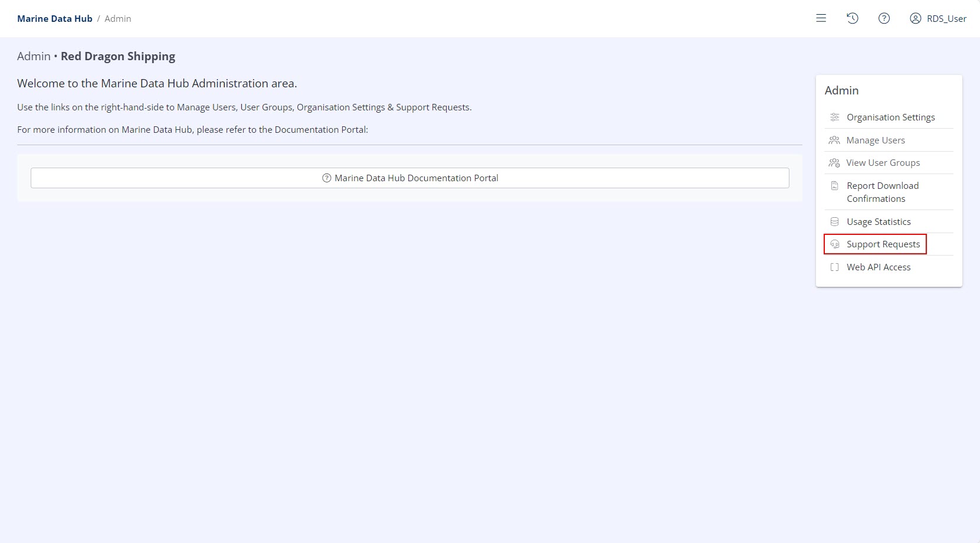Click the people icon beside Manage Users
980x543 pixels.
coord(834,140)
